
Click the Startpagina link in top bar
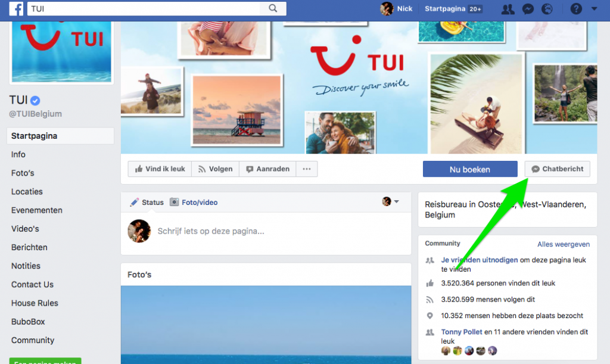coord(444,8)
